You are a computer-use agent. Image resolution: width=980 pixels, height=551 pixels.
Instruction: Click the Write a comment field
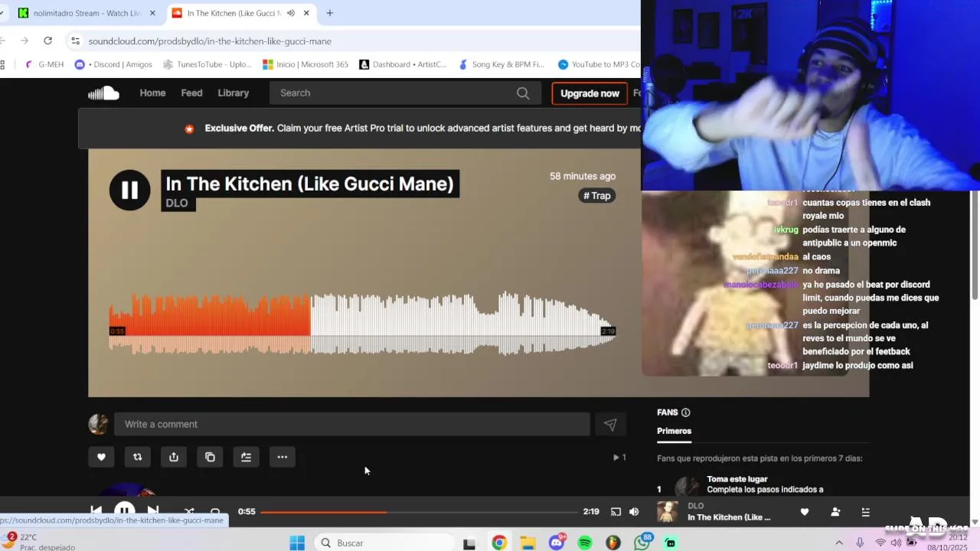(352, 424)
